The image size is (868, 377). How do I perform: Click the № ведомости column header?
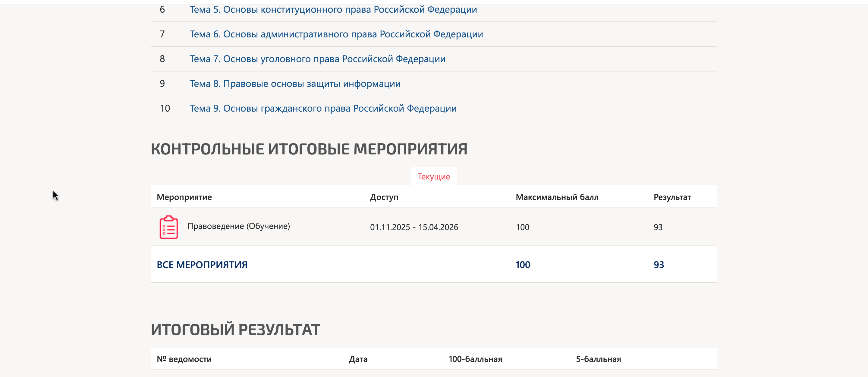184,359
